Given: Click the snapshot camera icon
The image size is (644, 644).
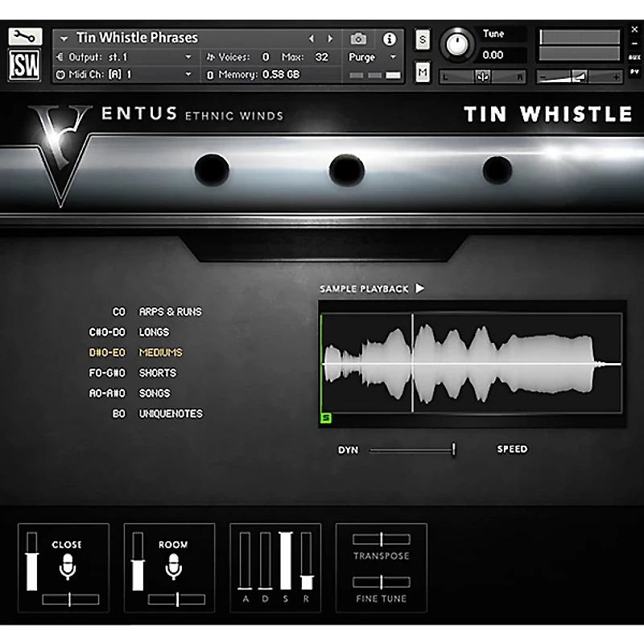Looking at the screenshot, I should coord(360,37).
